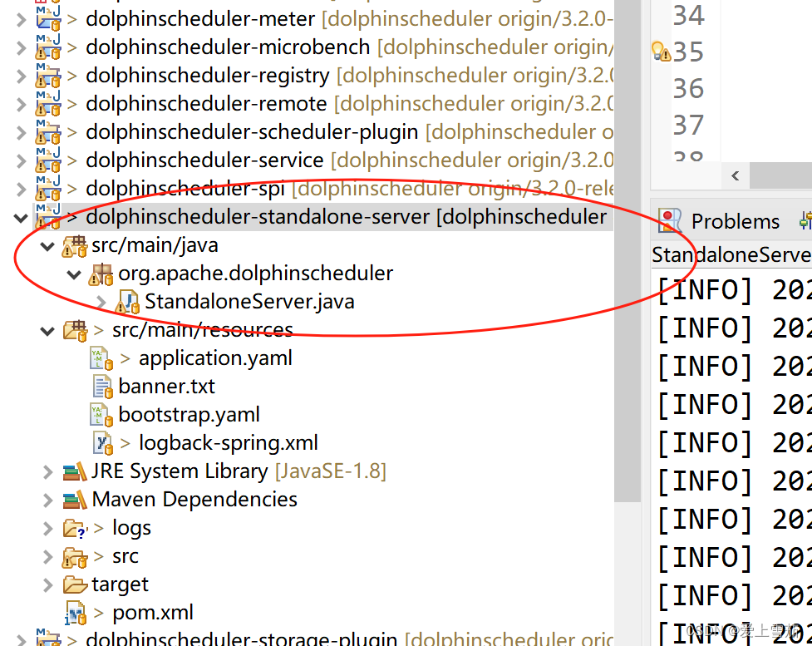Viewport: 812px width, 646px height.
Task: Click the StandaloneServer.java class icon
Action: tap(127, 302)
